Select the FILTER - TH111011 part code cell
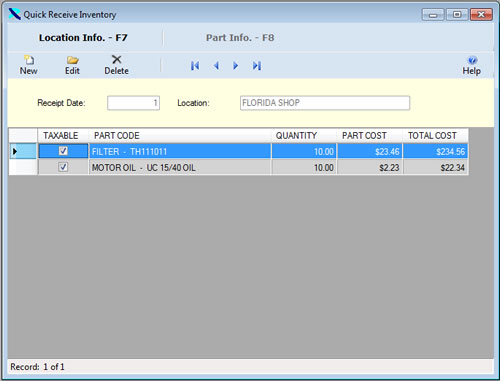 180,151
